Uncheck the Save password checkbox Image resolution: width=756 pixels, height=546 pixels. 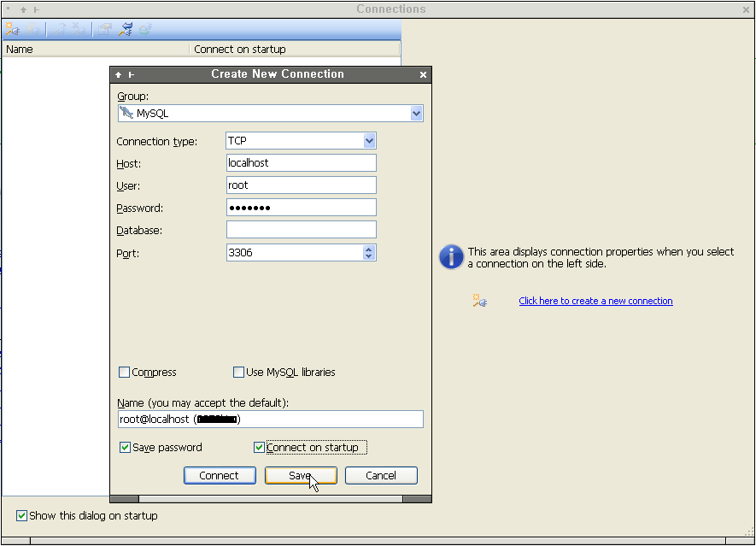pos(125,447)
